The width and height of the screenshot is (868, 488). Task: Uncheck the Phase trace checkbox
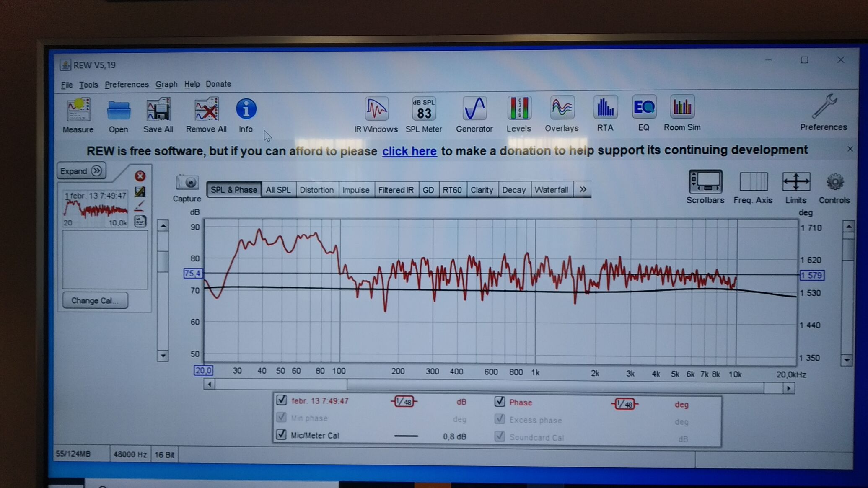tap(500, 401)
